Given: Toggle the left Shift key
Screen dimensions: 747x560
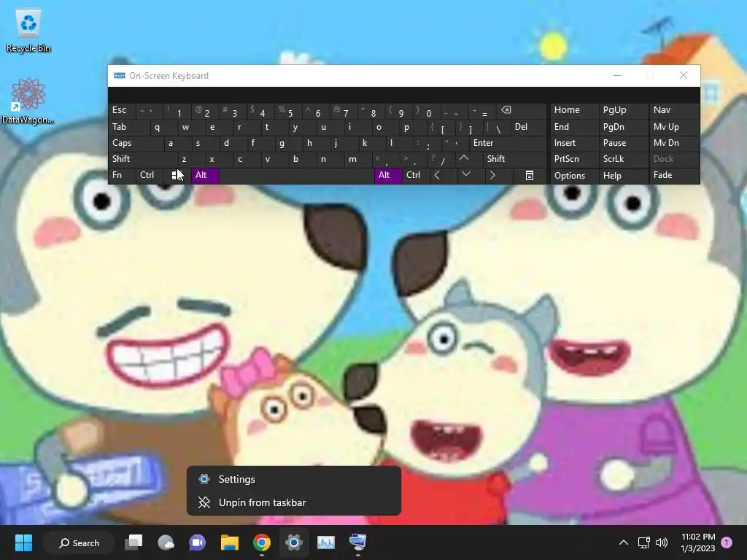Looking at the screenshot, I should pyautogui.click(x=143, y=159).
